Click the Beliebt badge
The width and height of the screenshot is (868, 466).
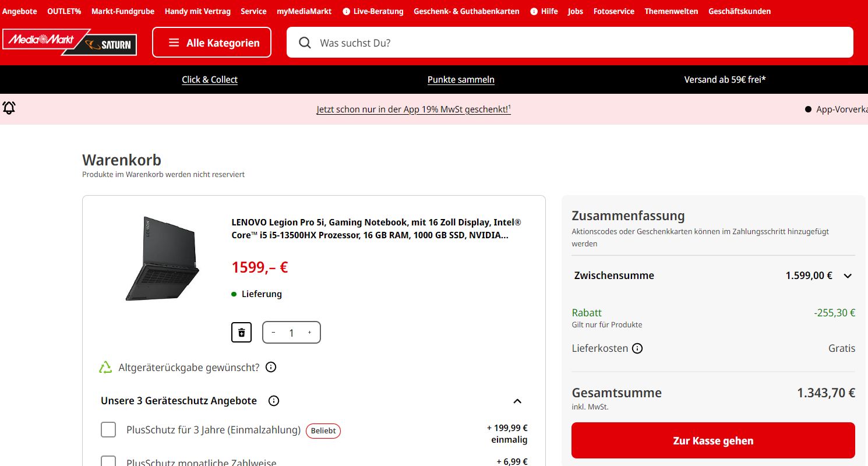point(323,430)
